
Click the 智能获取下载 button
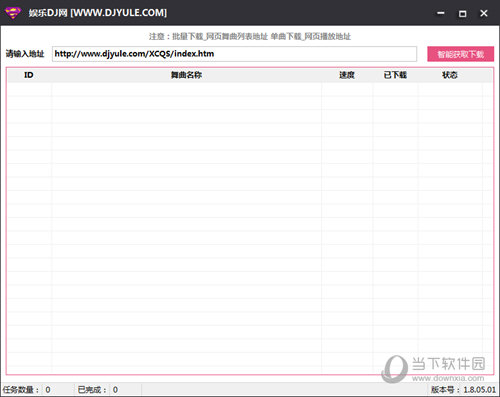[x=460, y=54]
